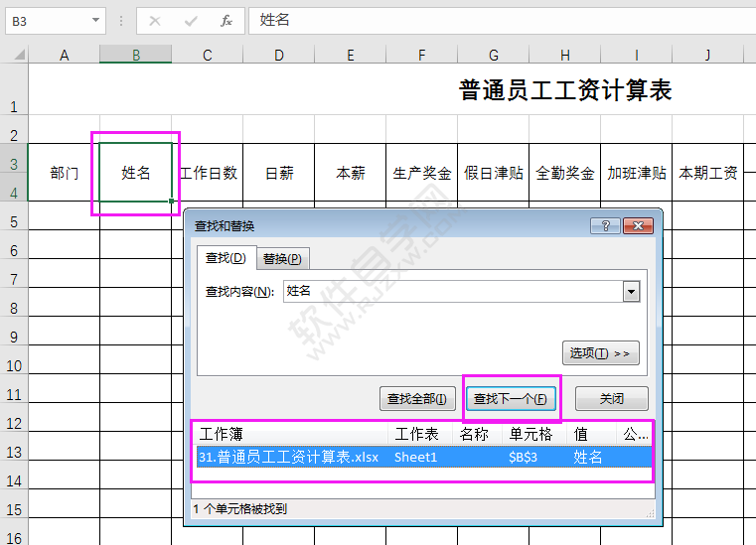Select the result row 31.普通员工工资计算表.xlsx

point(423,457)
